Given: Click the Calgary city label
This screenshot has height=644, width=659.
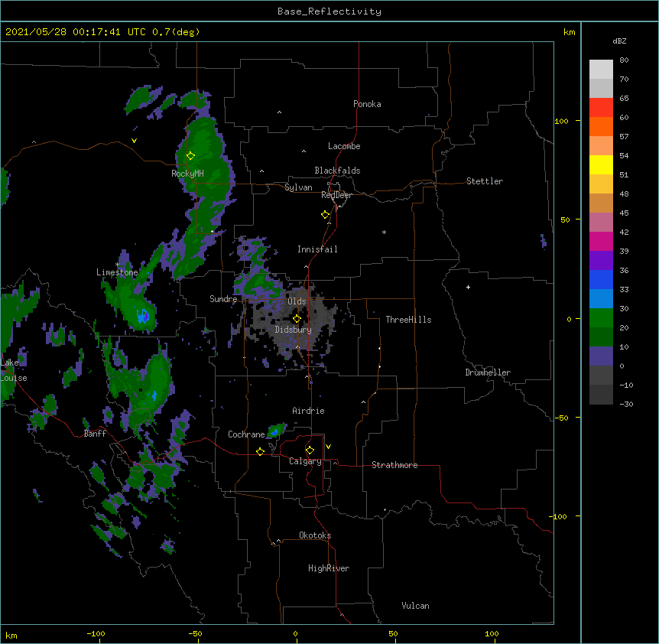Looking at the screenshot, I should (305, 461).
